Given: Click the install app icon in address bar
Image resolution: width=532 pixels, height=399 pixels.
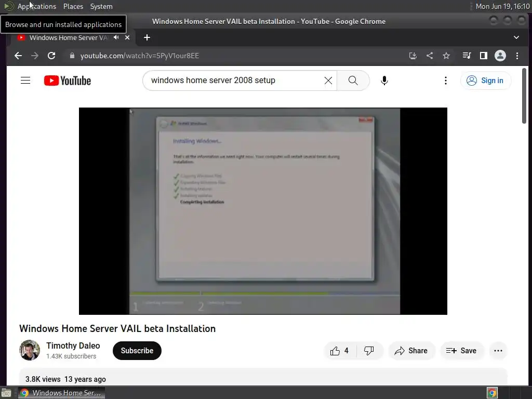Looking at the screenshot, I should tap(413, 56).
